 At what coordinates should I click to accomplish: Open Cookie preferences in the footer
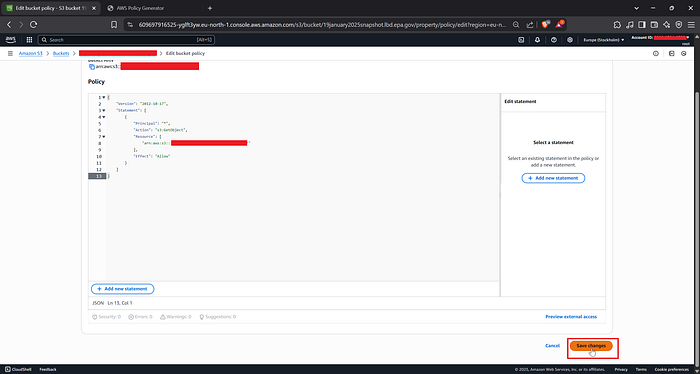coord(672,370)
